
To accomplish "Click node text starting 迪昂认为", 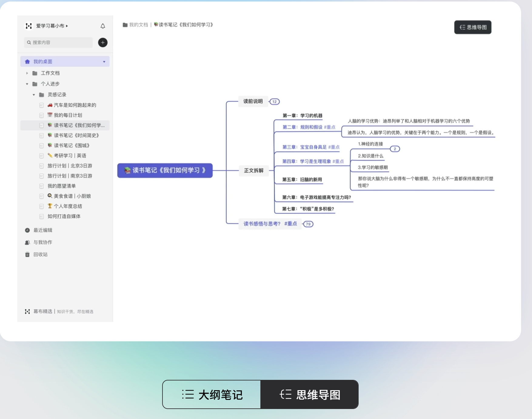I will coord(421,133).
